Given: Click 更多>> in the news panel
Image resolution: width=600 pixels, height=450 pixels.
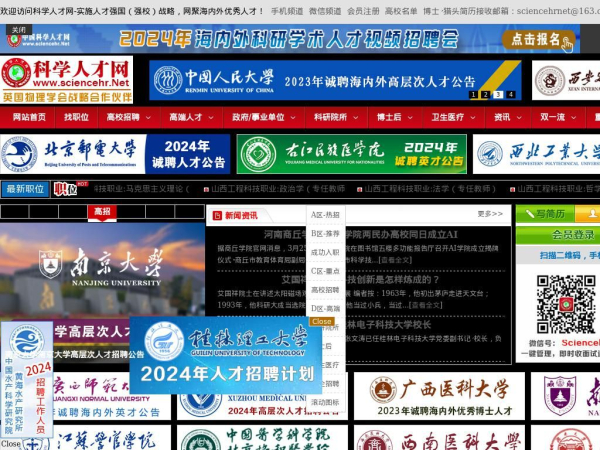Looking at the screenshot, I should click(x=490, y=214).
